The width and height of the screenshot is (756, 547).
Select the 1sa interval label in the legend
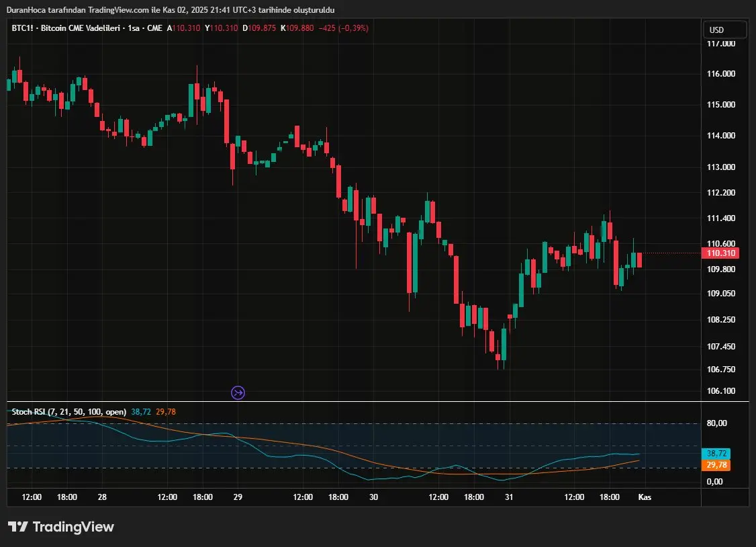coord(134,28)
